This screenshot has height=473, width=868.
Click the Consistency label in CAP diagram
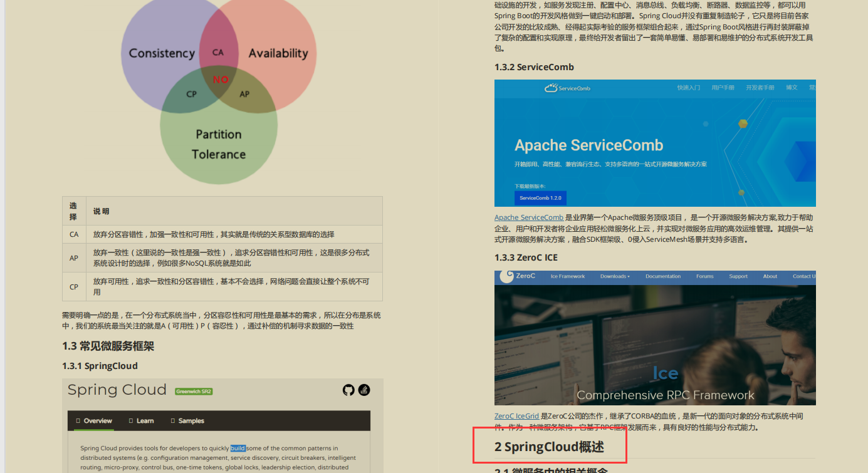click(162, 53)
